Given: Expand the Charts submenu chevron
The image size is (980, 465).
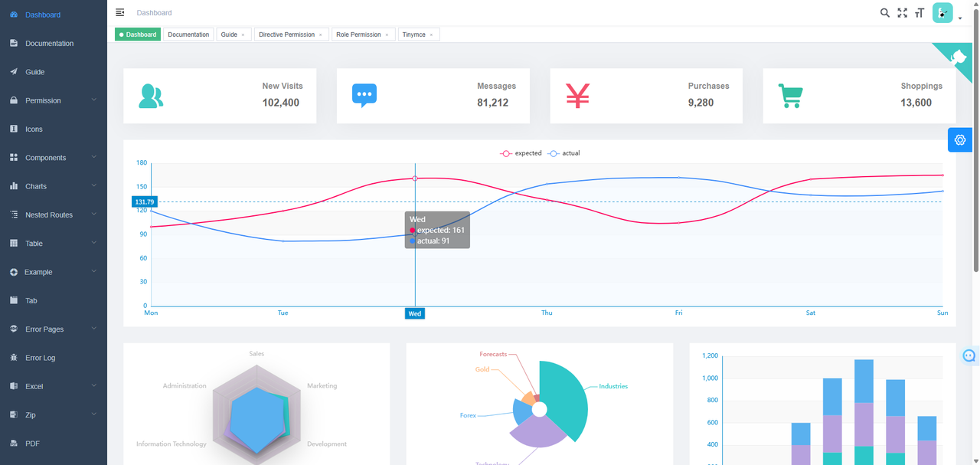Looking at the screenshot, I should (93, 185).
